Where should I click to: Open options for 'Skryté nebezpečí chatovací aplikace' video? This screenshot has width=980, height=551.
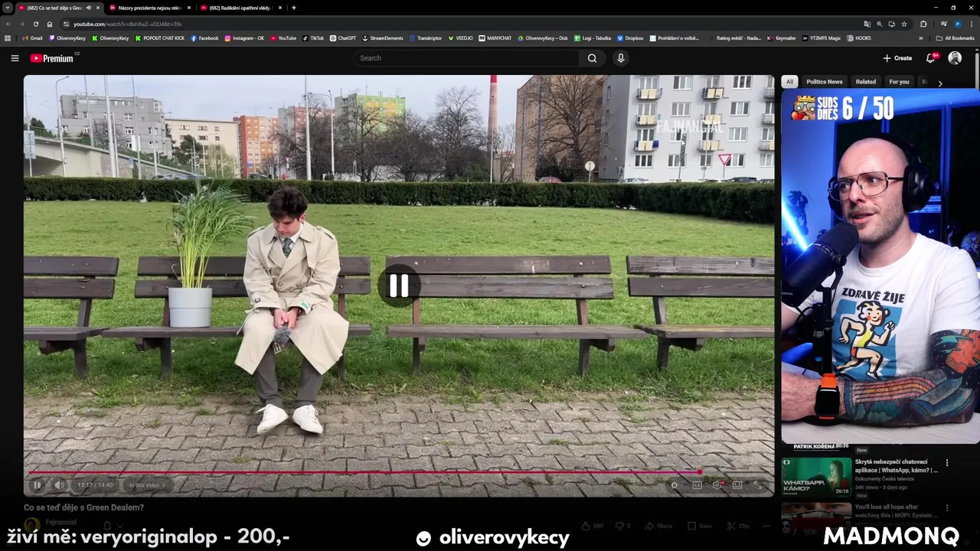[947, 463]
